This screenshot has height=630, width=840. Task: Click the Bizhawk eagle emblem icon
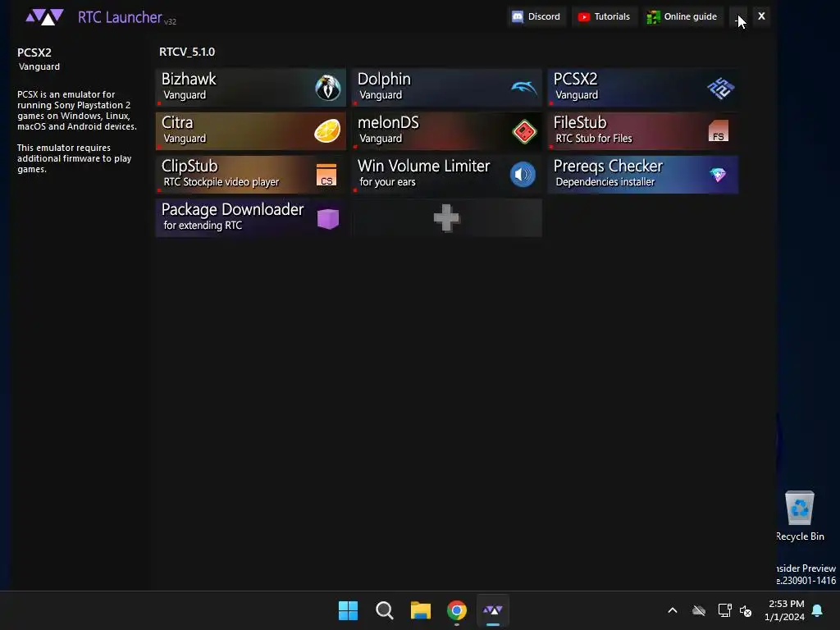click(328, 88)
